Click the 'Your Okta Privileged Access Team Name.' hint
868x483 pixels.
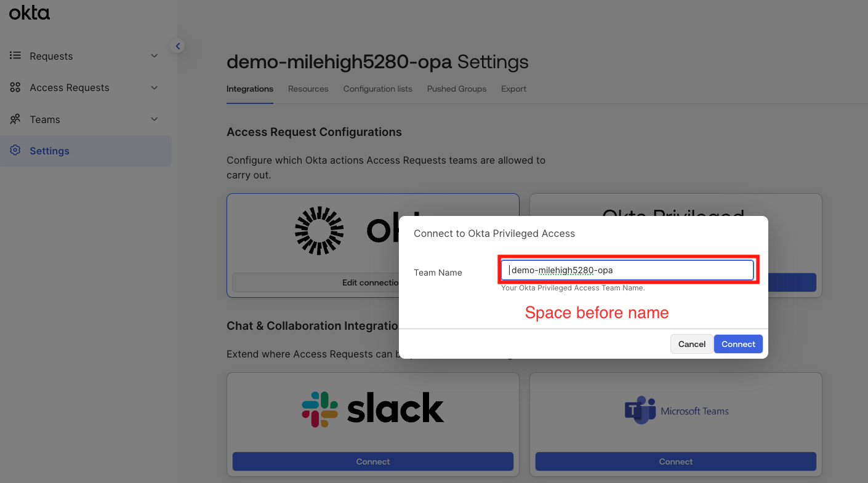click(573, 288)
